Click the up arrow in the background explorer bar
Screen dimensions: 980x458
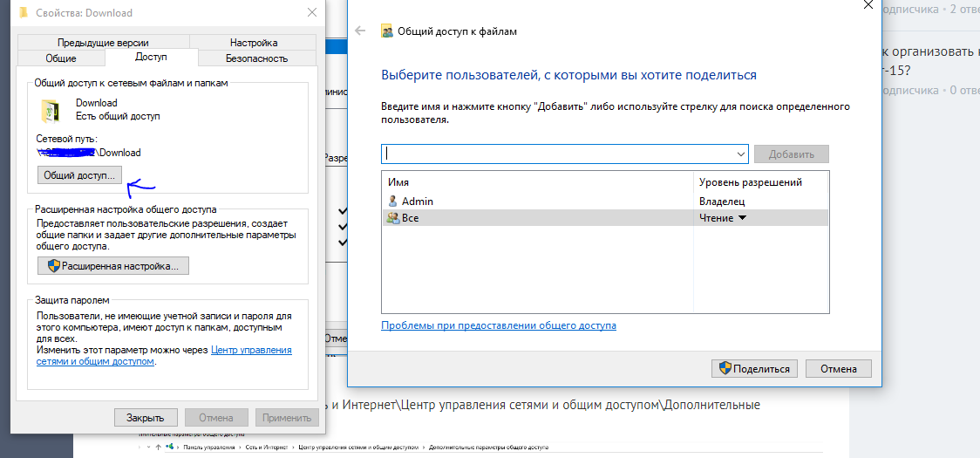(x=156, y=448)
